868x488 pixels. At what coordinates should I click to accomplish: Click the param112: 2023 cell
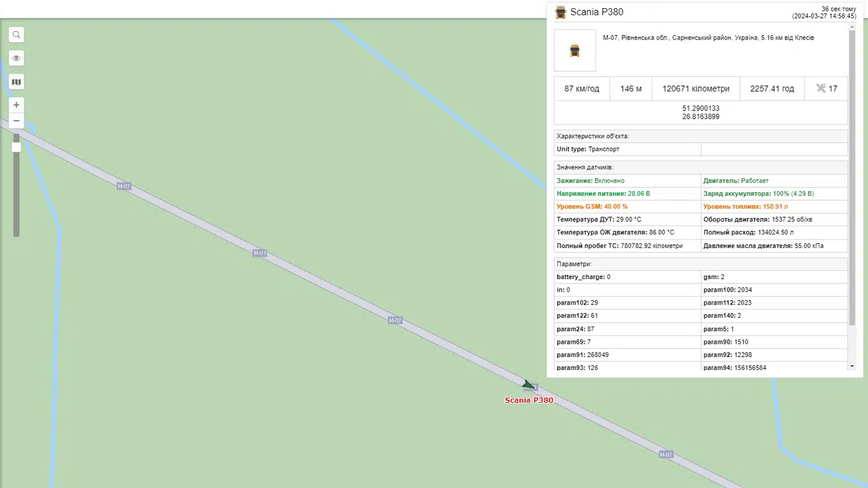[774, 303]
